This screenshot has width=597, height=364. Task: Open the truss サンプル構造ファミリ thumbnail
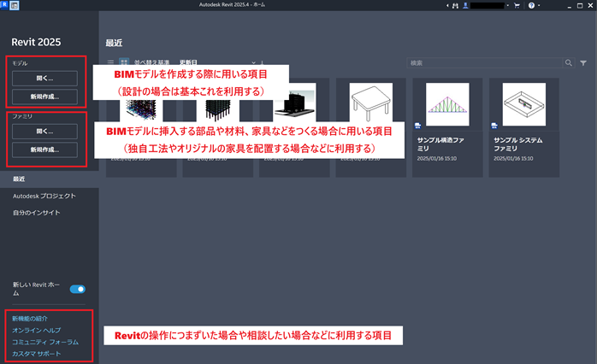[447, 104]
